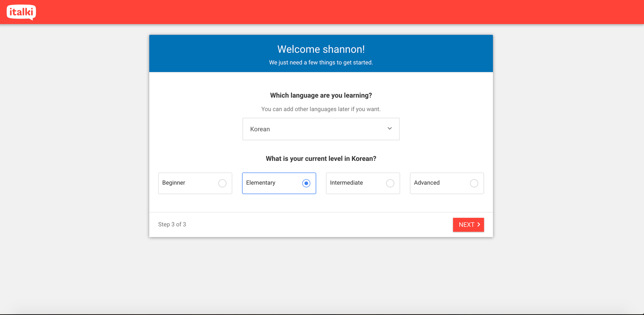The width and height of the screenshot is (644, 315).
Task: Click the 'Welcome shannon!' heading
Action: click(x=321, y=49)
